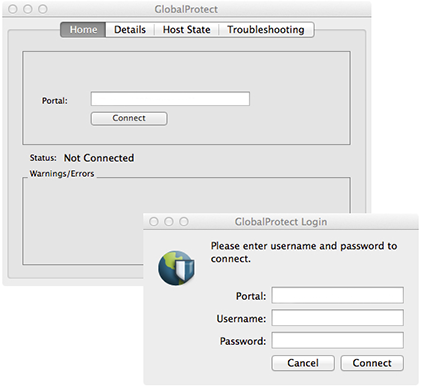Minimize the main GlobalProtect window

[28, 9]
